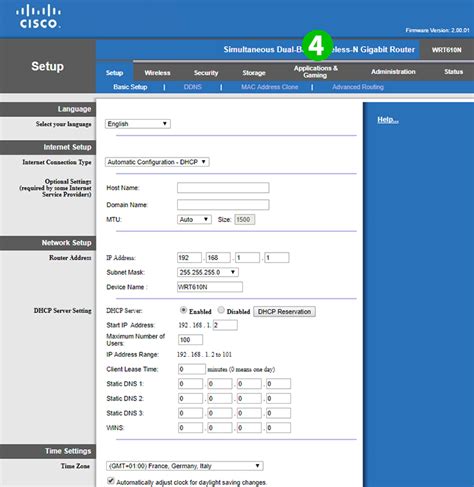Select the Enabled DHCP server radio button
This screenshot has height=487, width=474.
[x=183, y=310]
